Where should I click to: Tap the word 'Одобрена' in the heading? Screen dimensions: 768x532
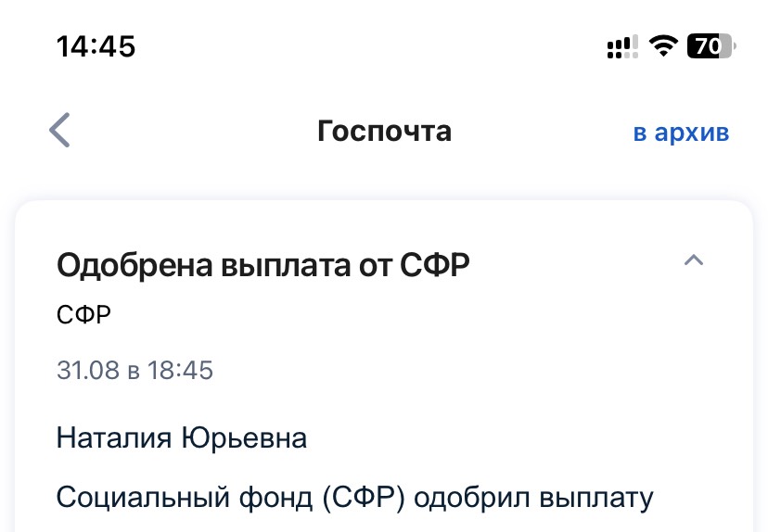click(134, 265)
